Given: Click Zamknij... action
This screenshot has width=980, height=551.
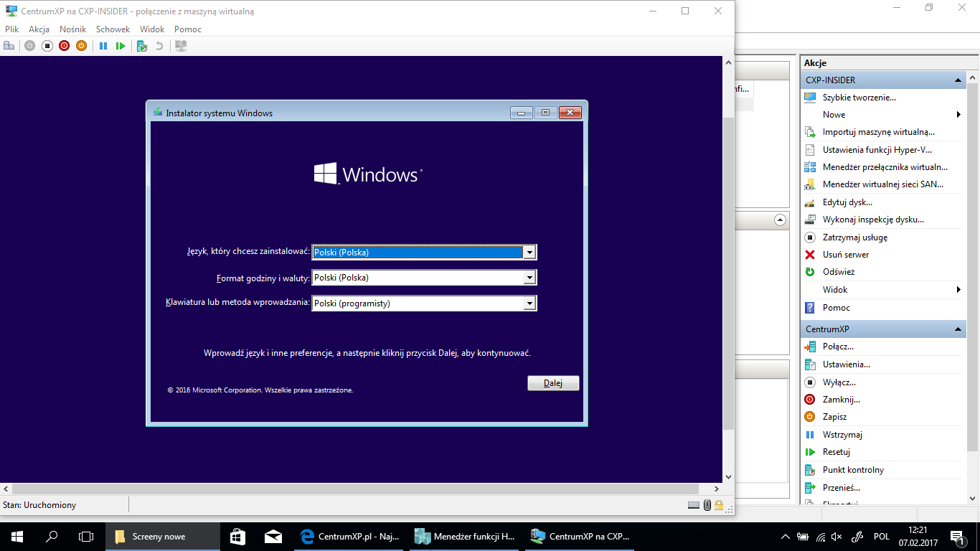Looking at the screenshot, I should pos(842,400).
